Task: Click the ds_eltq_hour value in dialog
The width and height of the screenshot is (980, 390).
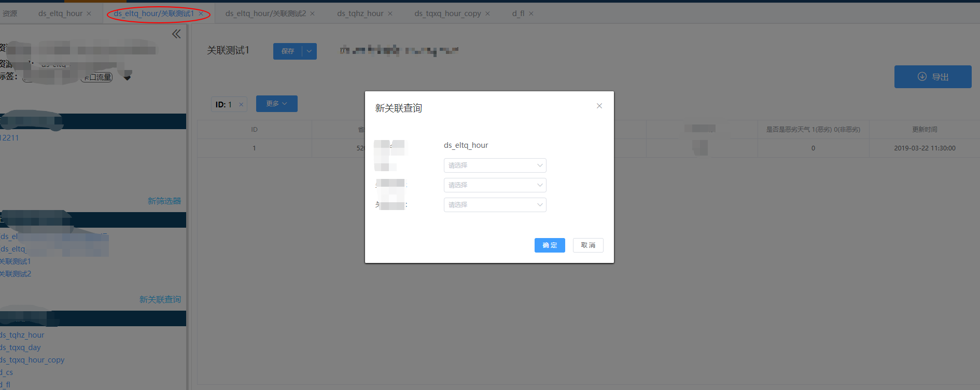Action: 466,145
